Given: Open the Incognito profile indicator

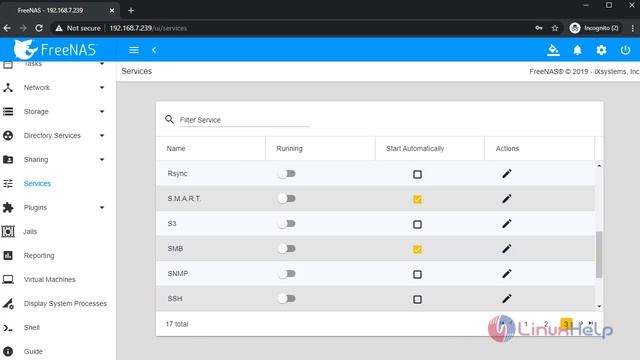Looking at the screenshot, I should [x=594, y=28].
